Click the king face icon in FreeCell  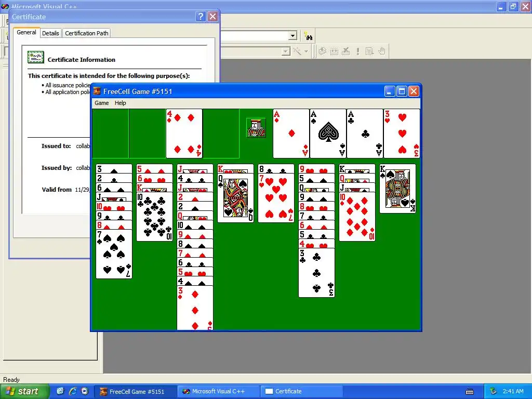click(256, 128)
